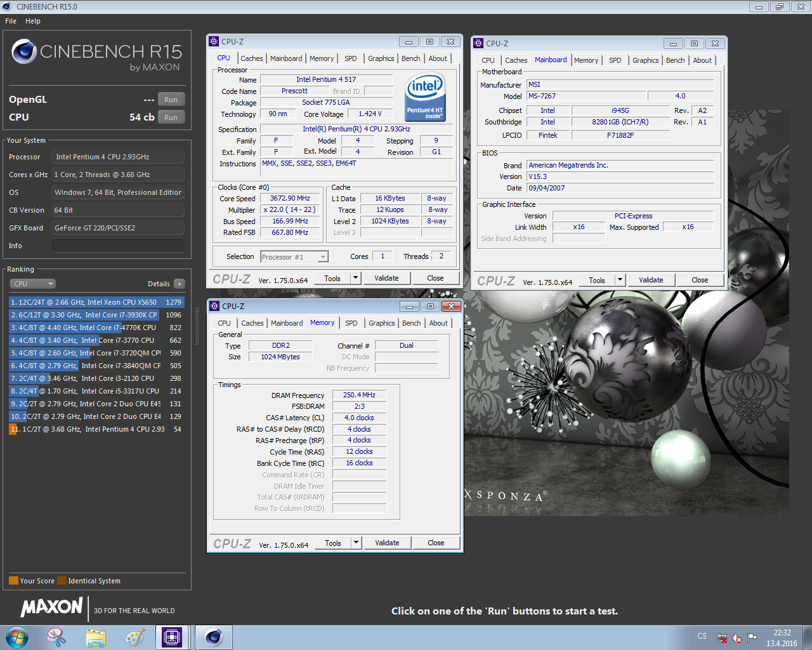Click the network tray icon
The image size is (812, 650).
tap(722, 638)
